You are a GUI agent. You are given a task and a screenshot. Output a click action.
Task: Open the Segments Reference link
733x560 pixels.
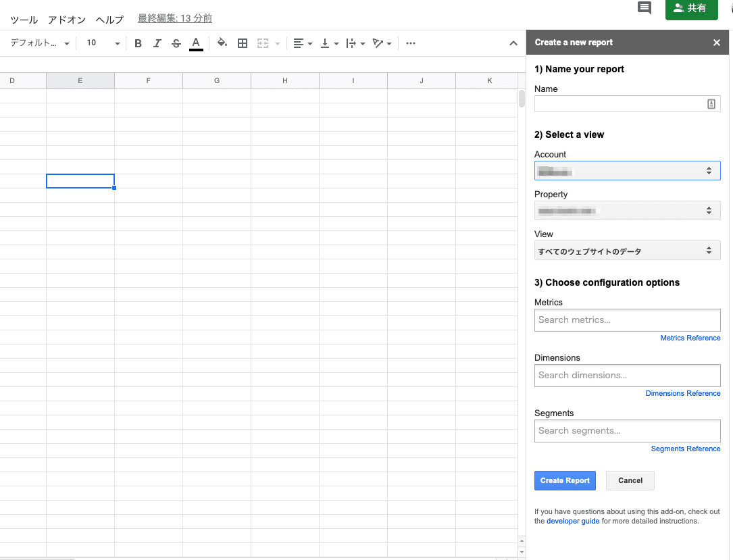tap(685, 449)
